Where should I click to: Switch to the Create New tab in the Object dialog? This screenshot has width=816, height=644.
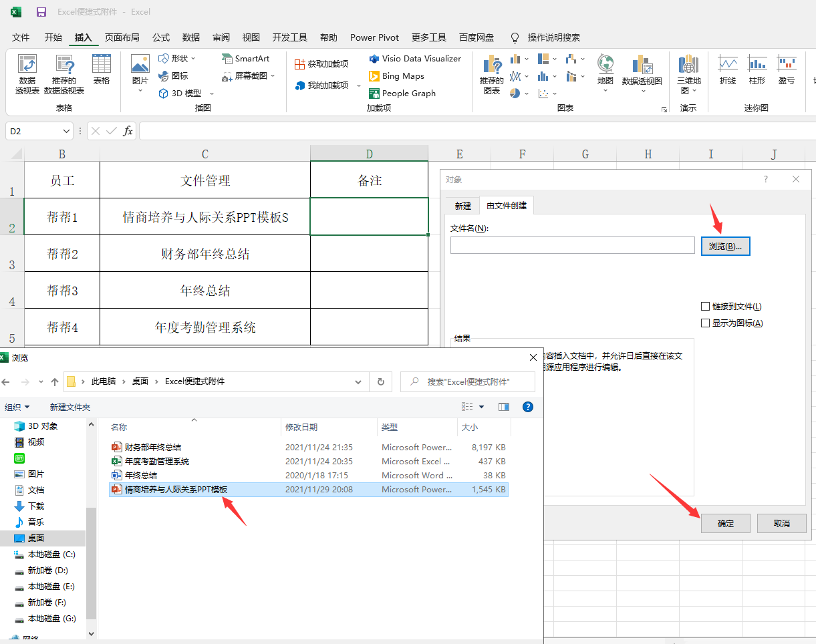coord(463,206)
